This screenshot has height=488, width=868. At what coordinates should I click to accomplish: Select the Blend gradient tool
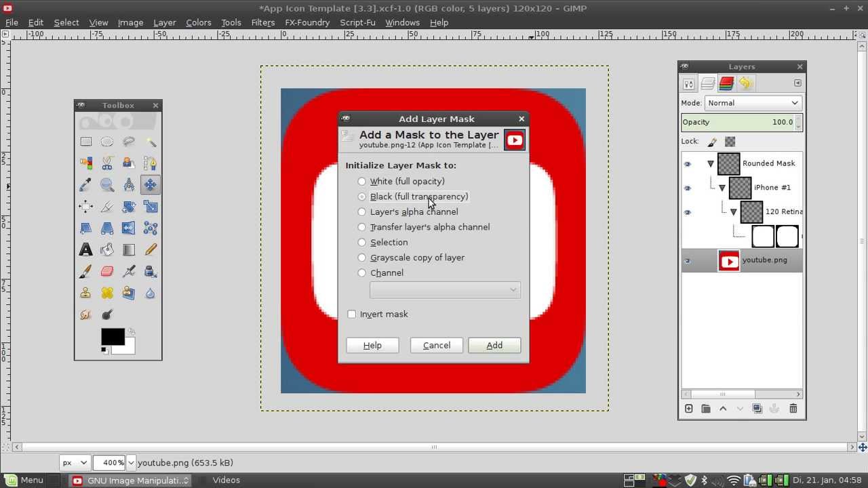[x=129, y=250]
